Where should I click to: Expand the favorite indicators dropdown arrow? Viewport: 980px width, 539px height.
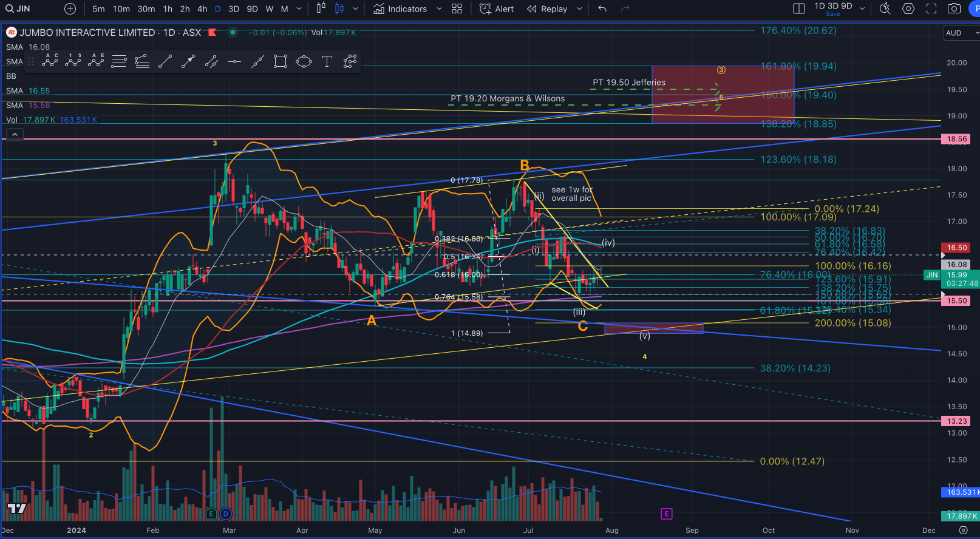[439, 8]
